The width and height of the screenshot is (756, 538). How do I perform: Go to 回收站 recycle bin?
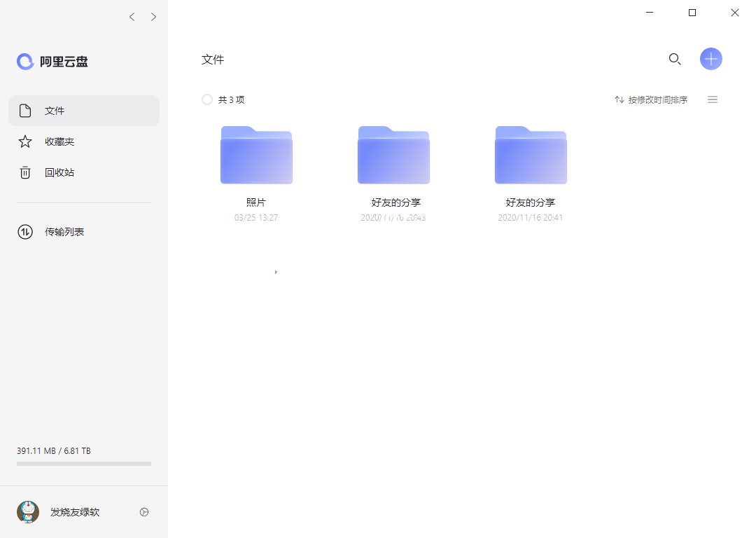(x=84, y=172)
